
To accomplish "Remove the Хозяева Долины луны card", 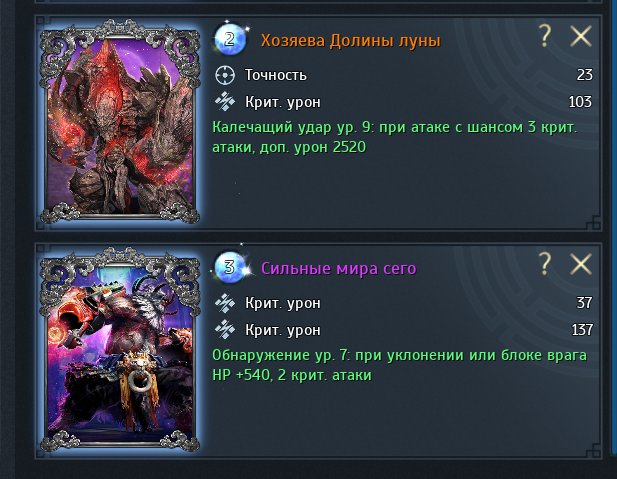I will (581, 36).
